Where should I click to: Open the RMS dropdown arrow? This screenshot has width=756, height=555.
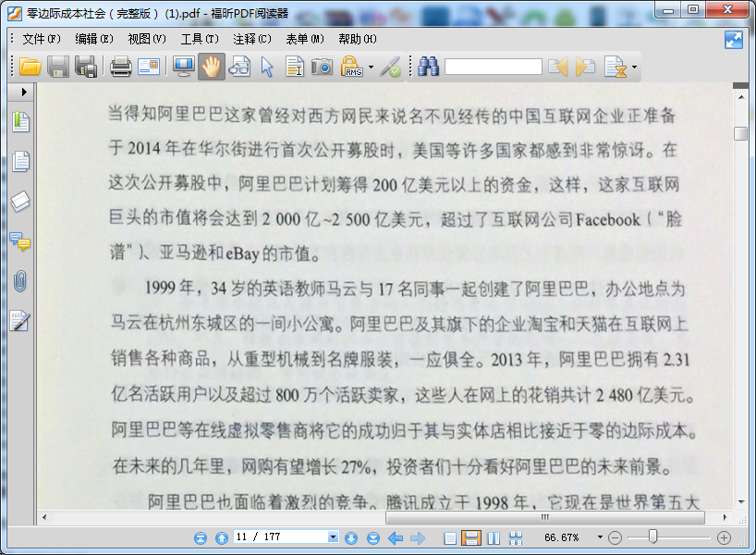pos(371,68)
